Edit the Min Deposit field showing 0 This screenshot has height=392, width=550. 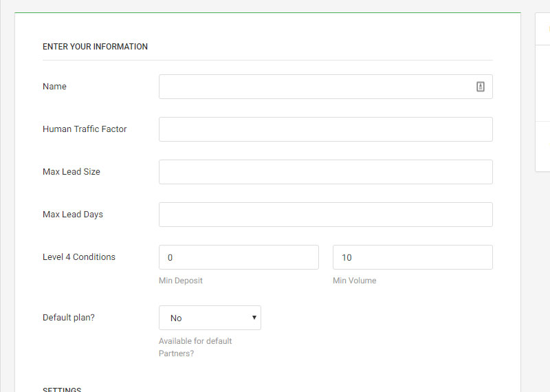coord(239,257)
